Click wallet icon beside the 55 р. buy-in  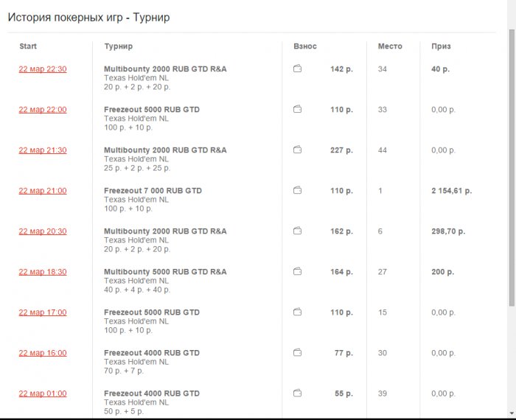(298, 393)
